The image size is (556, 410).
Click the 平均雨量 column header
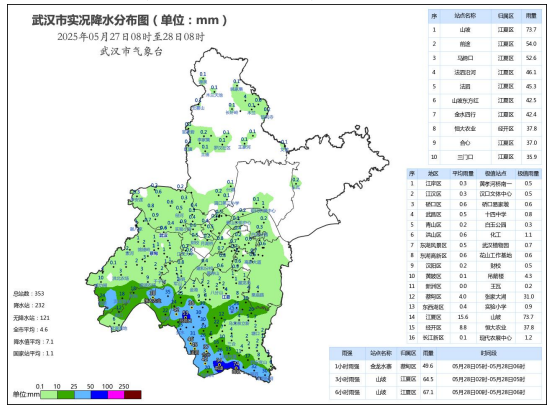(x=463, y=173)
